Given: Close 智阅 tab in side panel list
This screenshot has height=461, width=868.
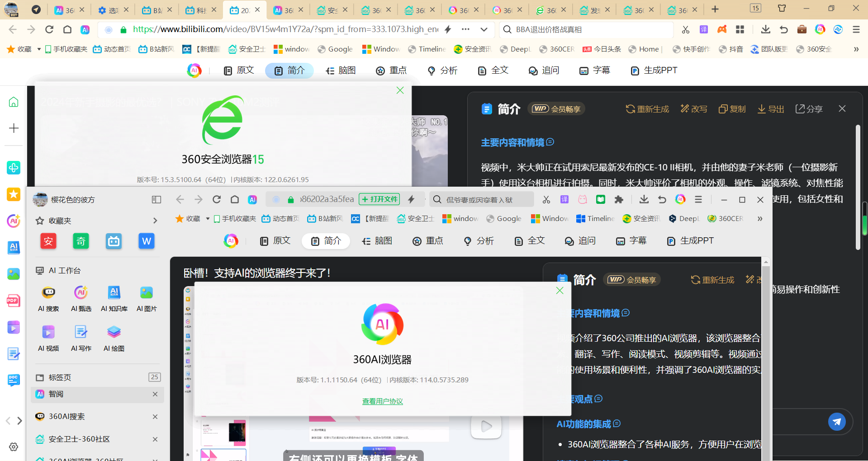Looking at the screenshot, I should (x=155, y=394).
